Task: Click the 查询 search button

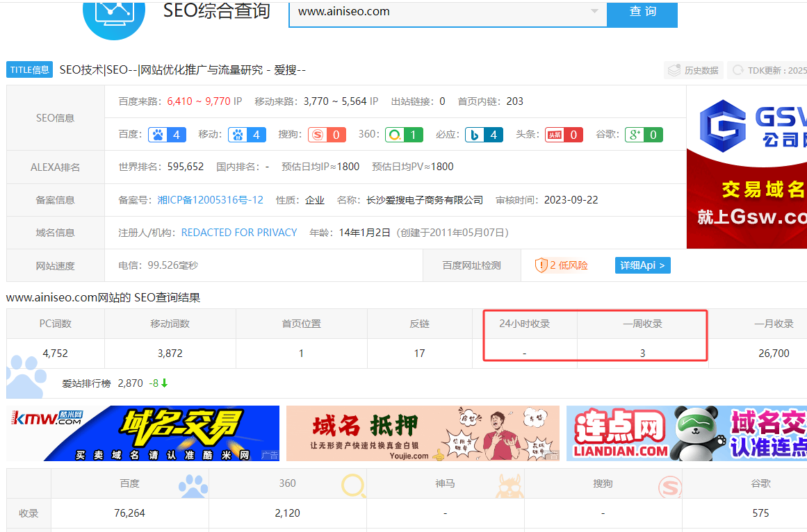Action: pos(642,13)
